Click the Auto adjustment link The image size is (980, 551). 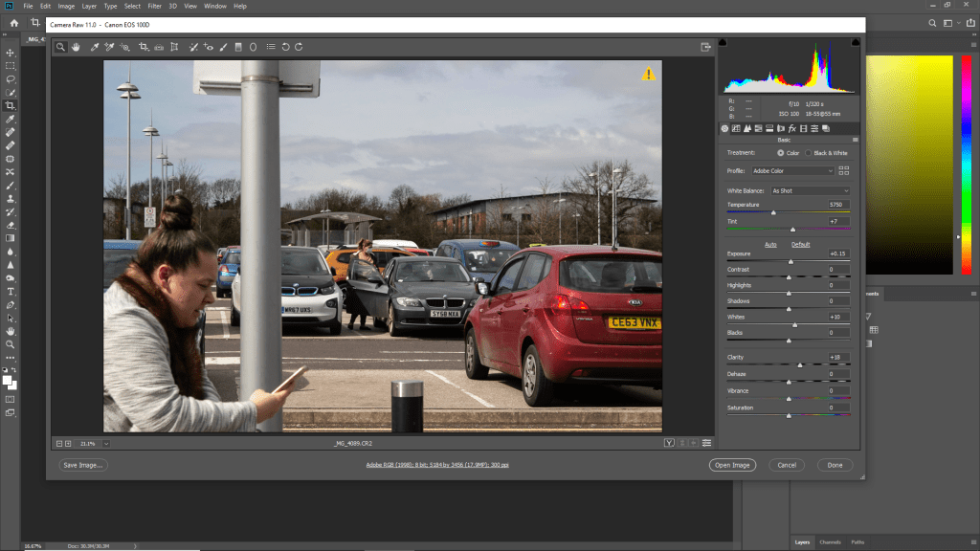click(x=770, y=244)
